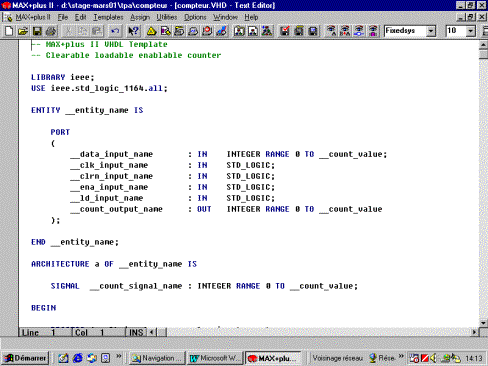The height and width of the screenshot is (366, 488).
Task: Click the binoculars icon marked with an A
Action: [x=331, y=31]
